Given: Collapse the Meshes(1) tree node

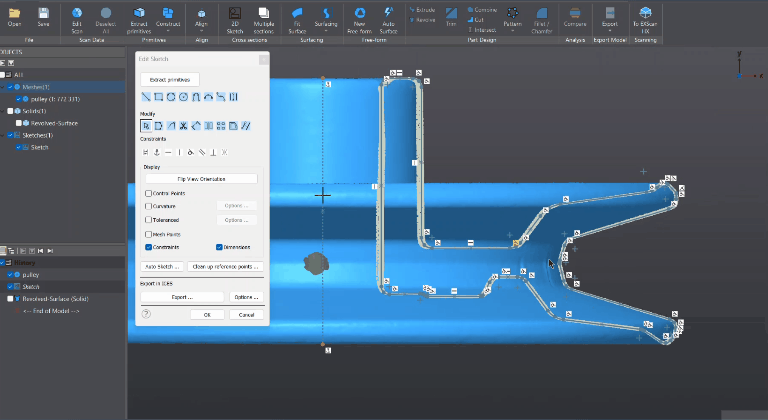Looking at the screenshot, I should coord(4,87).
